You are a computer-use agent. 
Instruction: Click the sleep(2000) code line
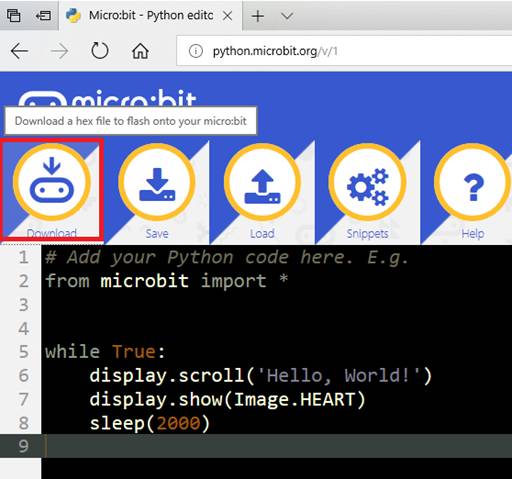(150, 423)
